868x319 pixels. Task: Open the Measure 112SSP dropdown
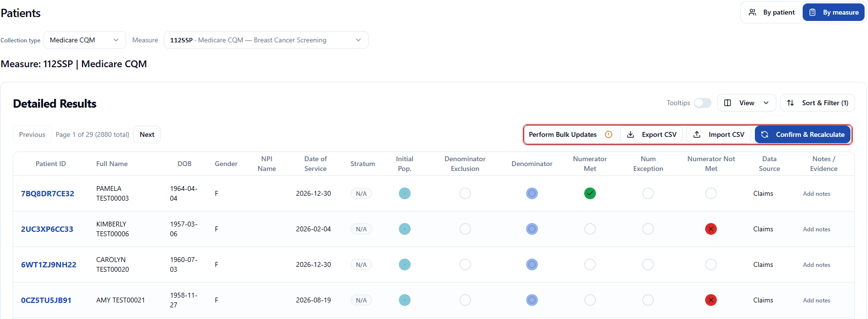tap(266, 40)
